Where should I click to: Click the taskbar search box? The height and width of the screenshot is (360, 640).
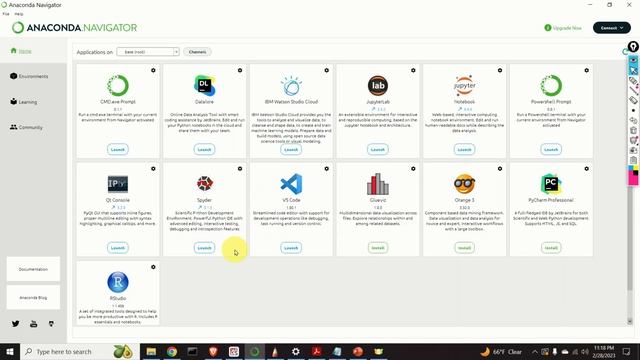80,351
